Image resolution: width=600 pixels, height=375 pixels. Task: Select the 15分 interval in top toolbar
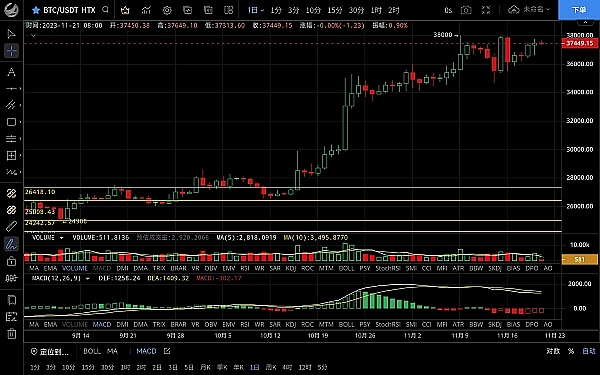pos(335,10)
